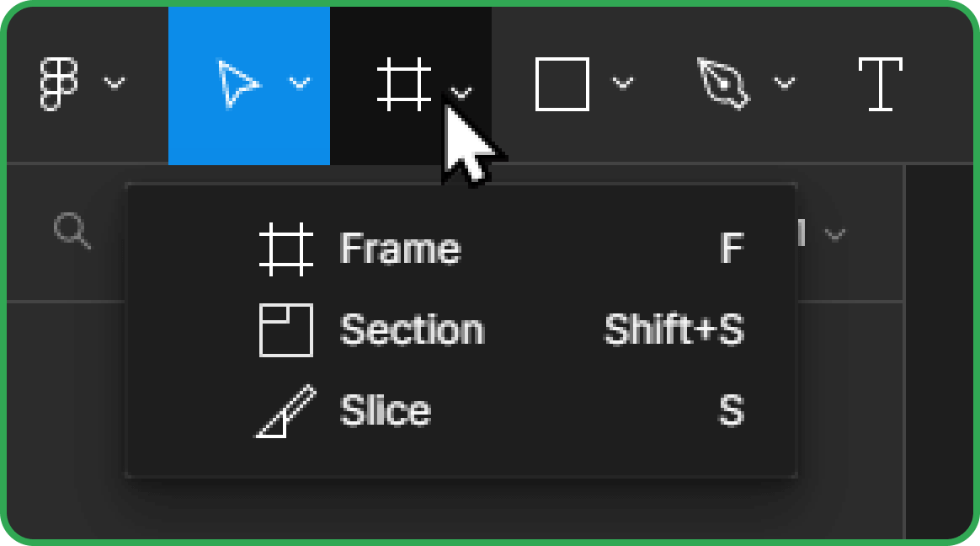Select the Rectangle shape tool
This screenshot has height=546, width=980.
click(562, 83)
